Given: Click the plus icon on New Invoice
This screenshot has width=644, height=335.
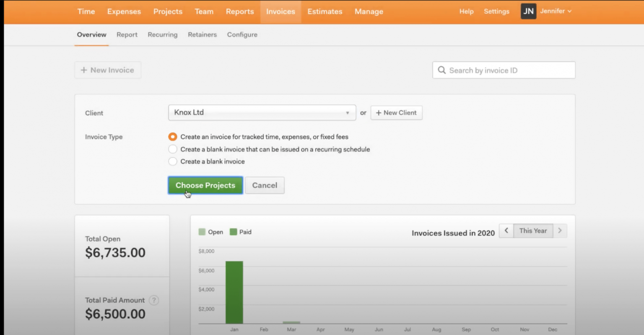Looking at the screenshot, I should (83, 70).
